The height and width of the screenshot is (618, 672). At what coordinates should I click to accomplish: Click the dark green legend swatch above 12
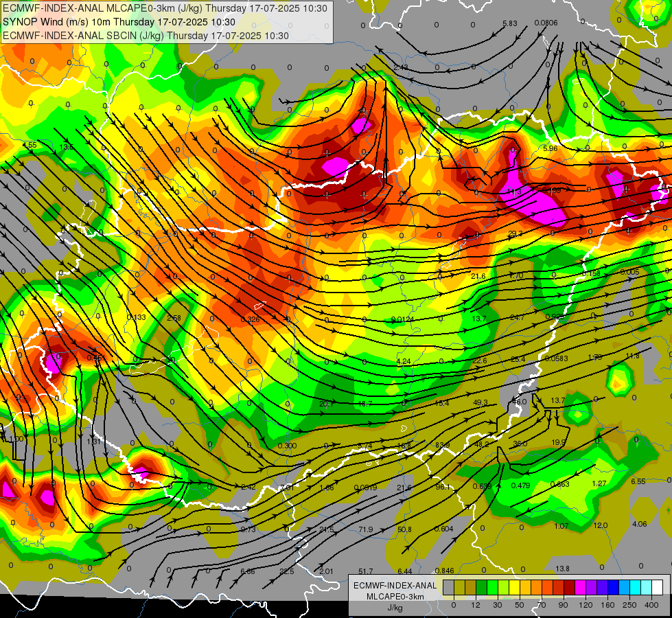[482, 587]
